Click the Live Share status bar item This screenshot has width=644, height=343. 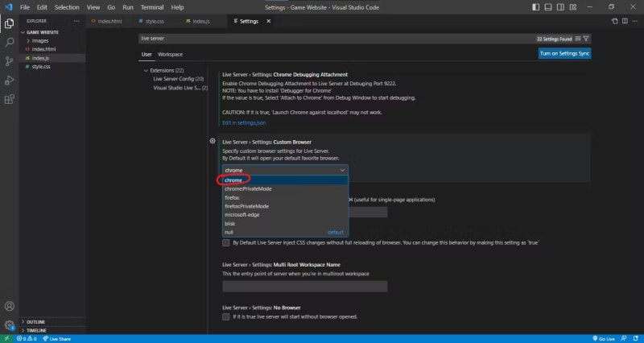[56, 339]
